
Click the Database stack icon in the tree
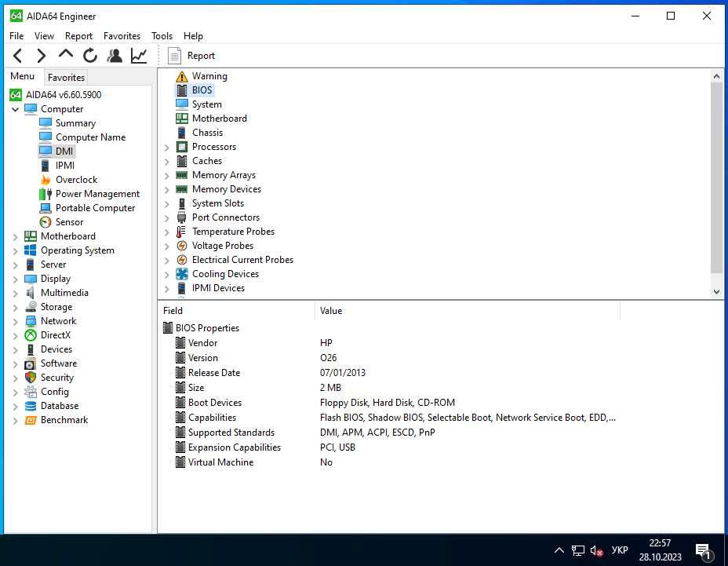(x=31, y=406)
